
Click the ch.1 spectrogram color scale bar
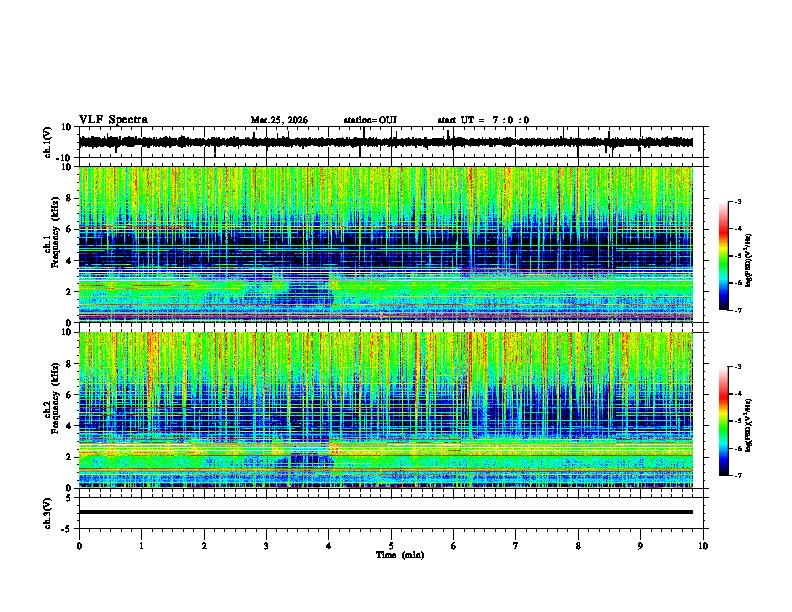tap(724, 256)
